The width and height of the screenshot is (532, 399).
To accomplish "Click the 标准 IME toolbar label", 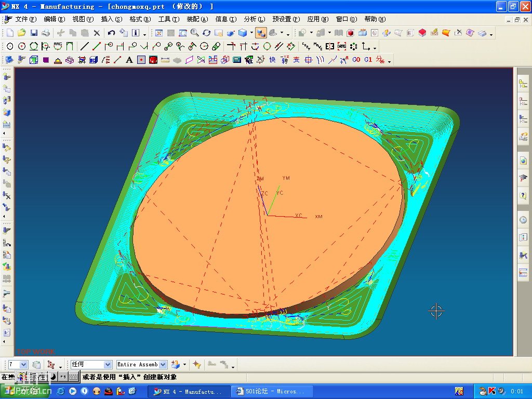I will click(37, 377).
